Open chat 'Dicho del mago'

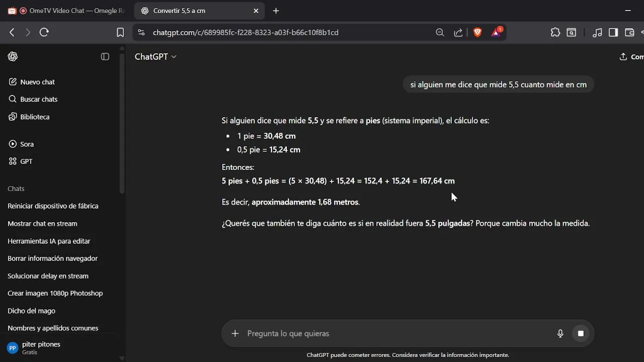[x=31, y=311]
